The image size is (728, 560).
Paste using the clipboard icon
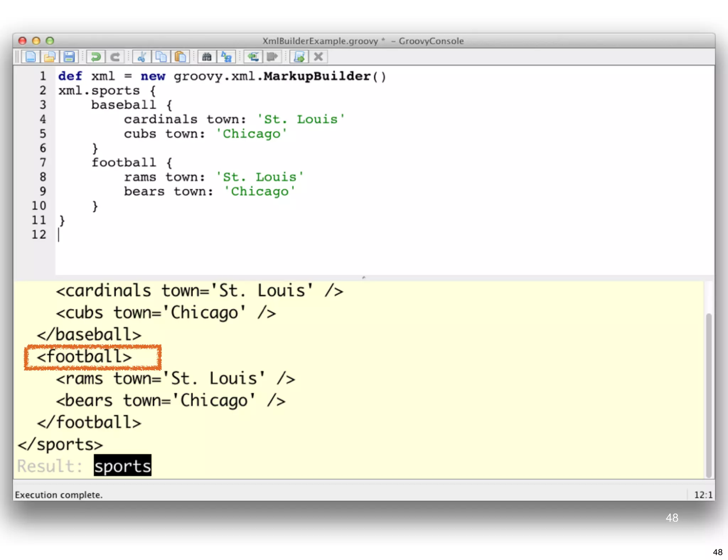(181, 57)
